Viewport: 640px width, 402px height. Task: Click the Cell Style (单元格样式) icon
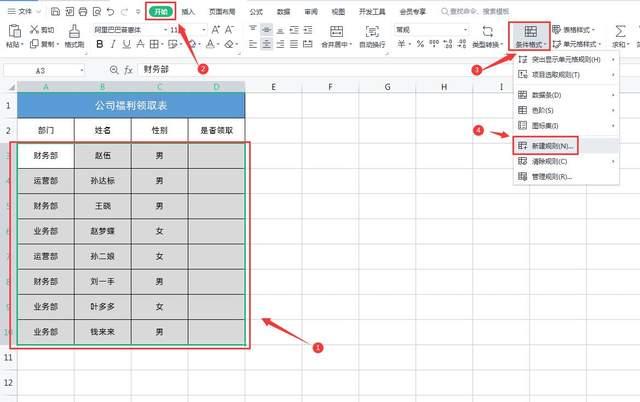(557, 44)
